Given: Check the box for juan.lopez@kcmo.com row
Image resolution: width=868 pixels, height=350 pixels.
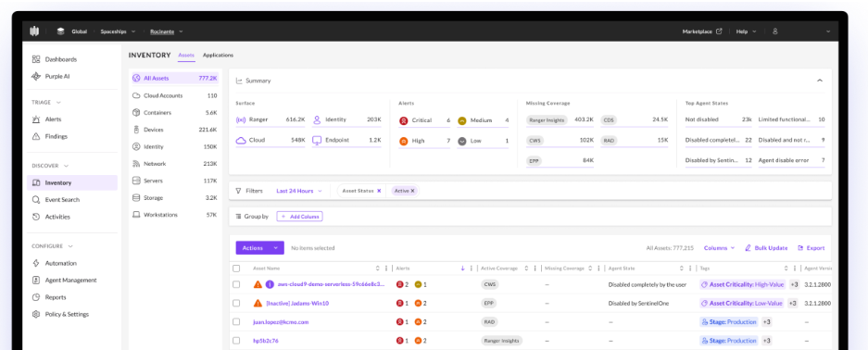Looking at the screenshot, I should (x=236, y=321).
